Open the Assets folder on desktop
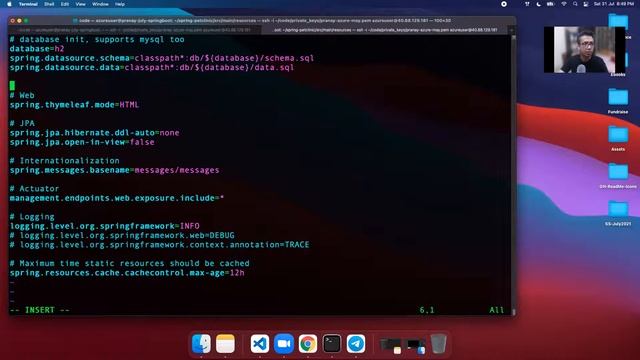The height and width of the screenshot is (360, 640). (x=618, y=139)
